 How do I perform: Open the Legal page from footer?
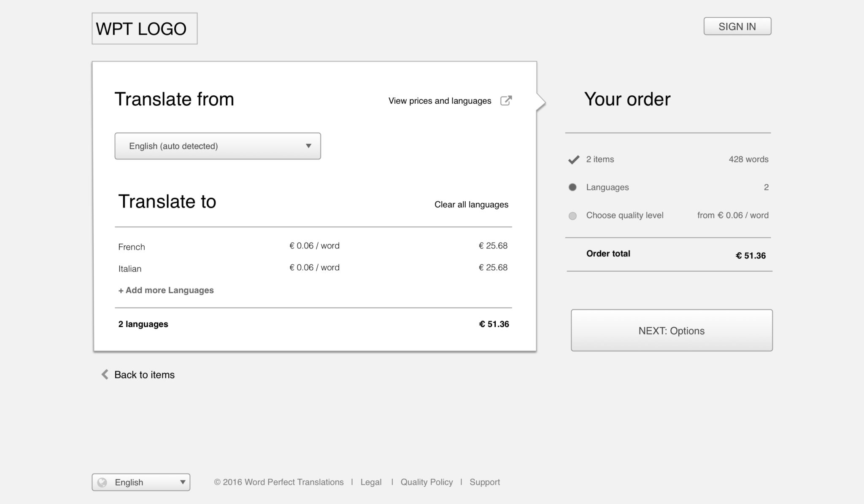tap(371, 482)
